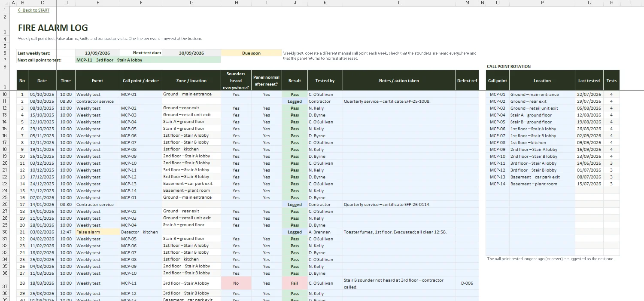Click the Date column header
This screenshot has width=644, height=301.
42,80
